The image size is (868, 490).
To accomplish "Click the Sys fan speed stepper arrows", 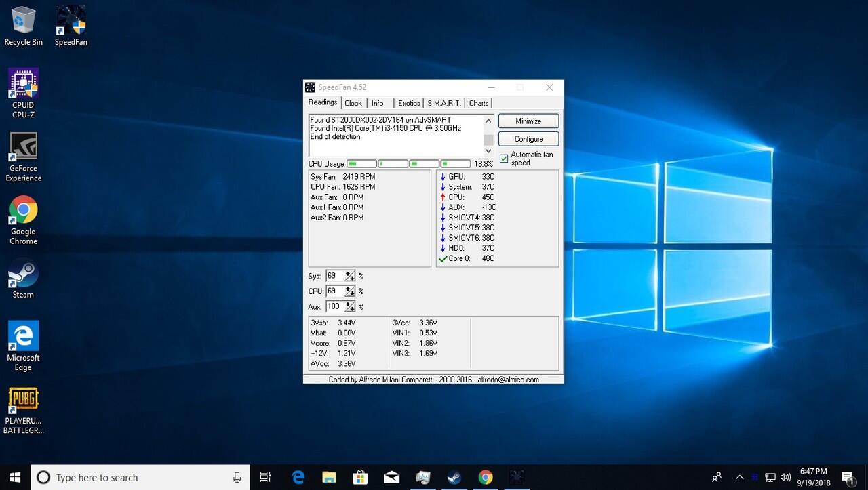I will (x=349, y=276).
